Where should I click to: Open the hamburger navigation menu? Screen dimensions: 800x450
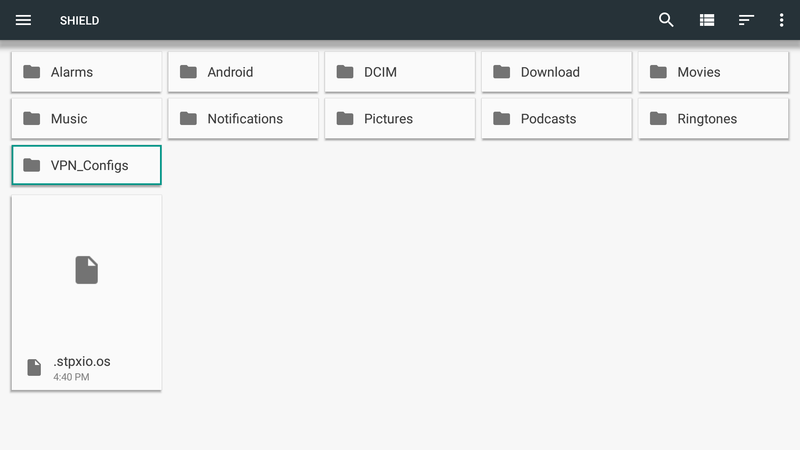[23, 20]
